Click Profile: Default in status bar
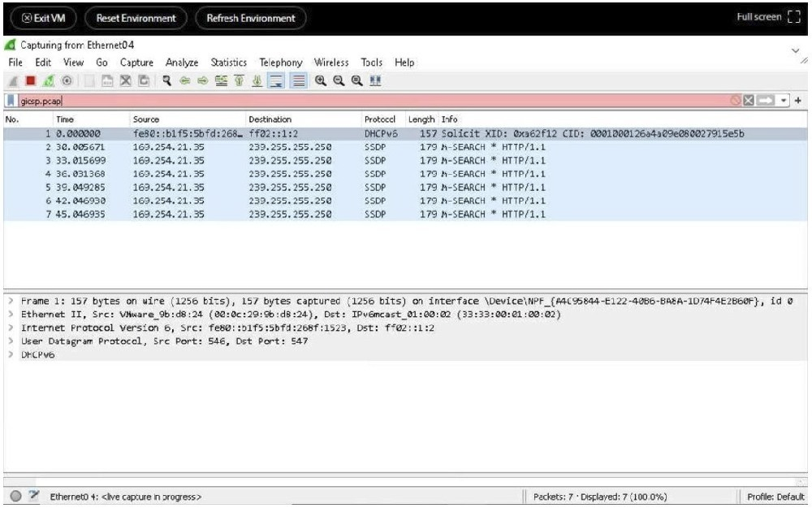812x508 pixels. coord(775,497)
